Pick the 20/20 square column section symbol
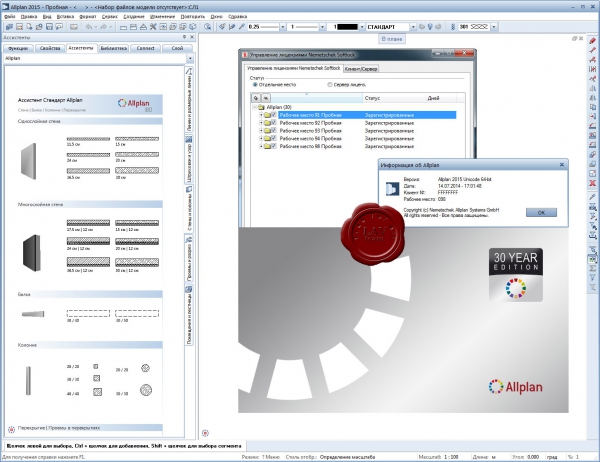 [96, 367]
